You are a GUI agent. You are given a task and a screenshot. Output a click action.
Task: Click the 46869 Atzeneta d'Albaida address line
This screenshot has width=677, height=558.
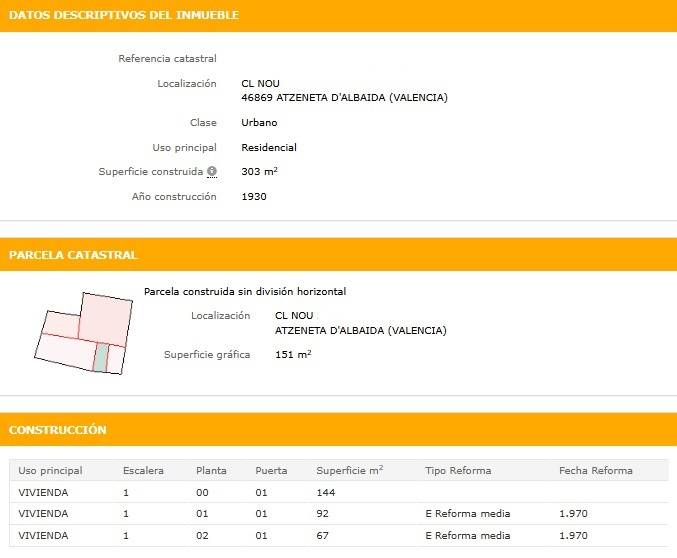344,98
